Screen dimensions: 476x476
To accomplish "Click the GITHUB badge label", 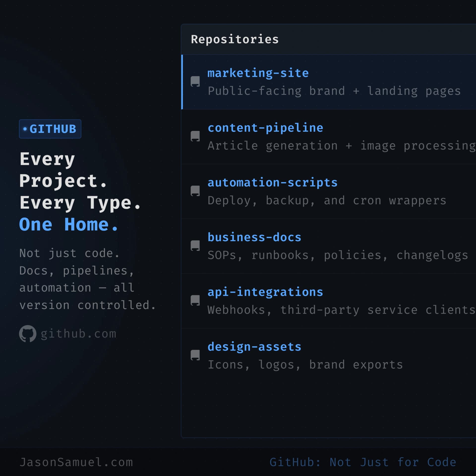I will pos(50,129).
